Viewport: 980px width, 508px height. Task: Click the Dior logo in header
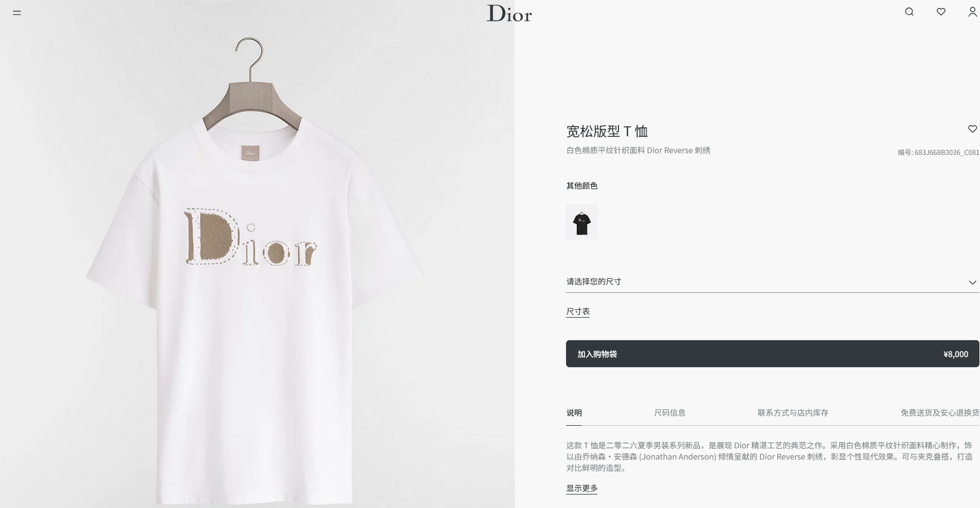click(509, 13)
